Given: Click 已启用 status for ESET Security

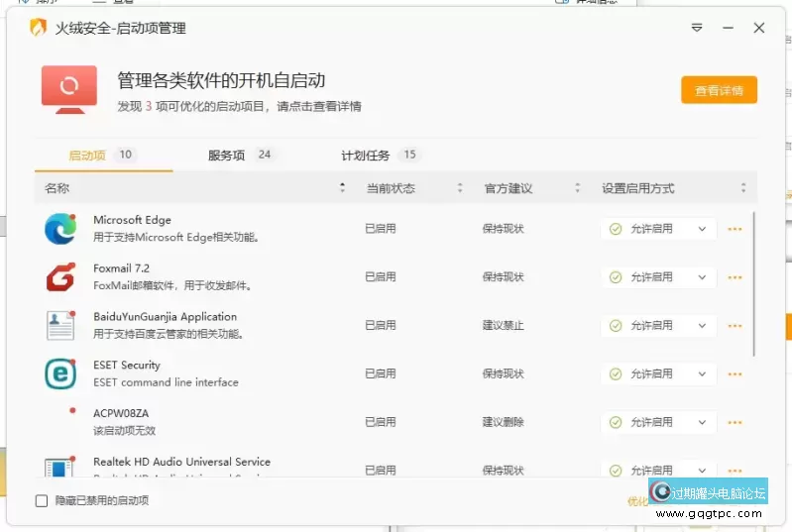Looking at the screenshot, I should (x=381, y=374).
